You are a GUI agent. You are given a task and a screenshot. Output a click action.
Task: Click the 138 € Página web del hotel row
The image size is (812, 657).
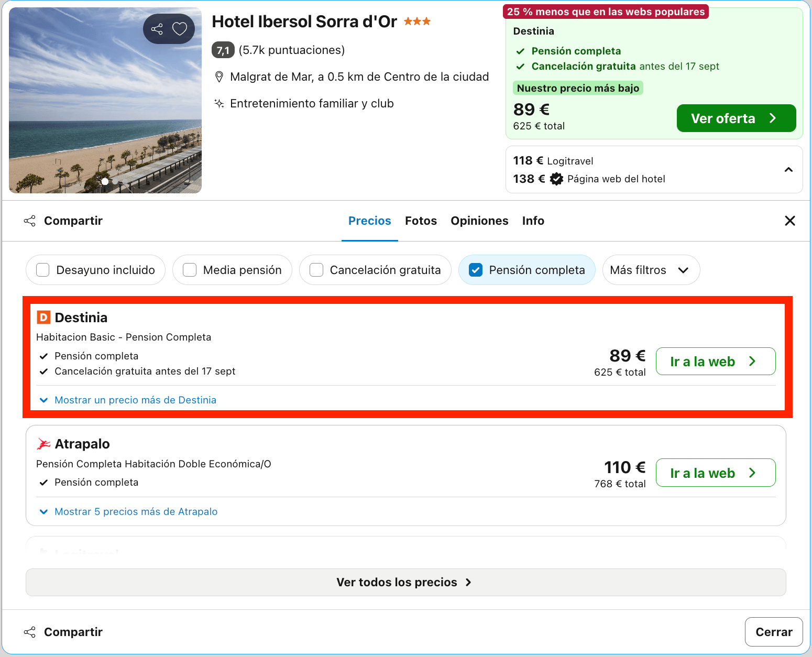[589, 179]
